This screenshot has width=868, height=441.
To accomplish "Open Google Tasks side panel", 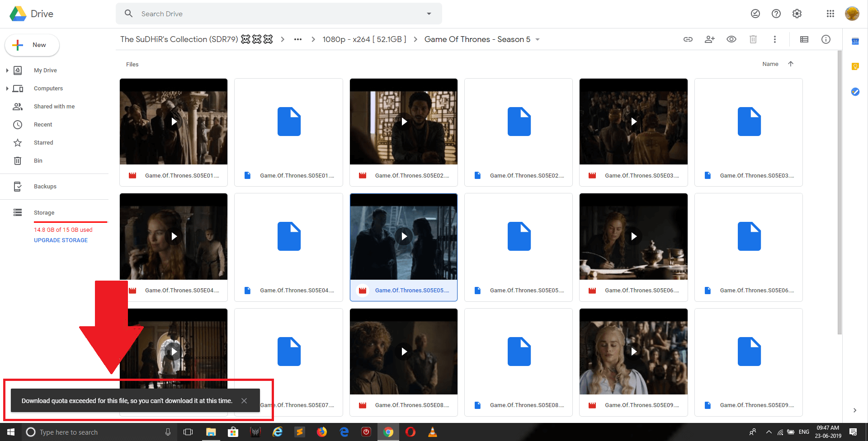I will (x=855, y=92).
